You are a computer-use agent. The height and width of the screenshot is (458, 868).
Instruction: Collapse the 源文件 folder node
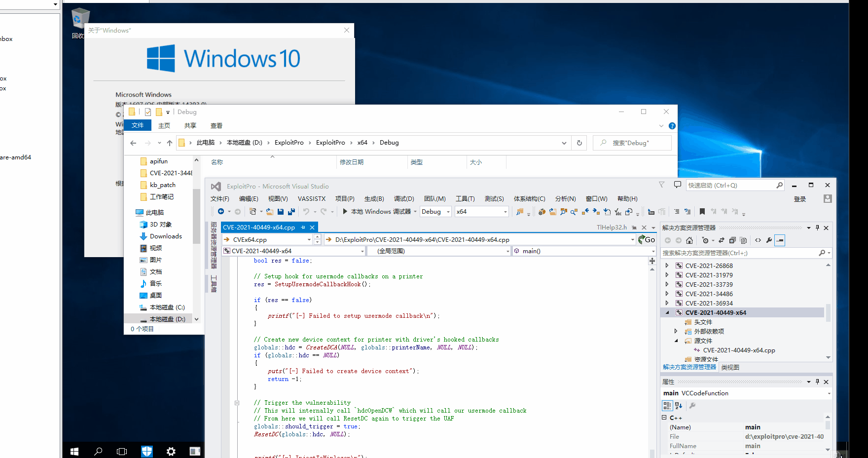(676, 341)
